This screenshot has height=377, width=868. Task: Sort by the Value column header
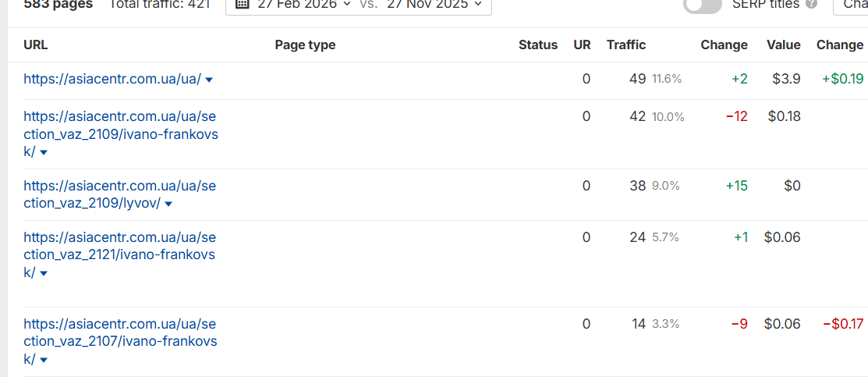(783, 44)
